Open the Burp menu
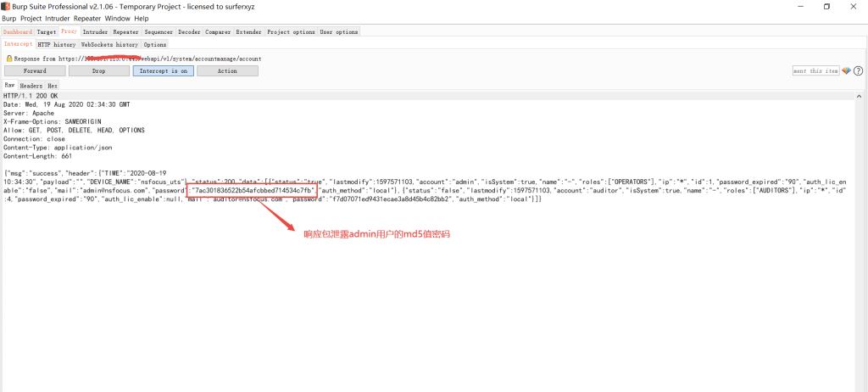 [x=9, y=18]
